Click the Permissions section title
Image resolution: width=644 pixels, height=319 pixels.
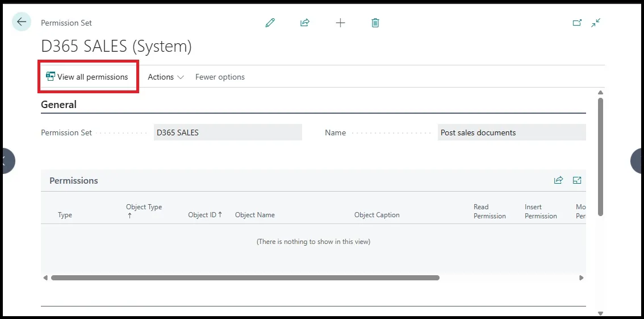click(73, 180)
